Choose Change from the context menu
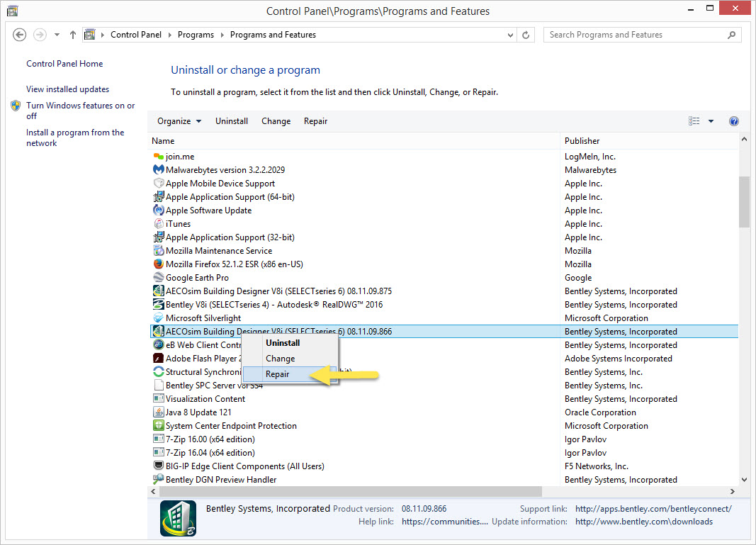756x545 pixels. (x=289, y=359)
